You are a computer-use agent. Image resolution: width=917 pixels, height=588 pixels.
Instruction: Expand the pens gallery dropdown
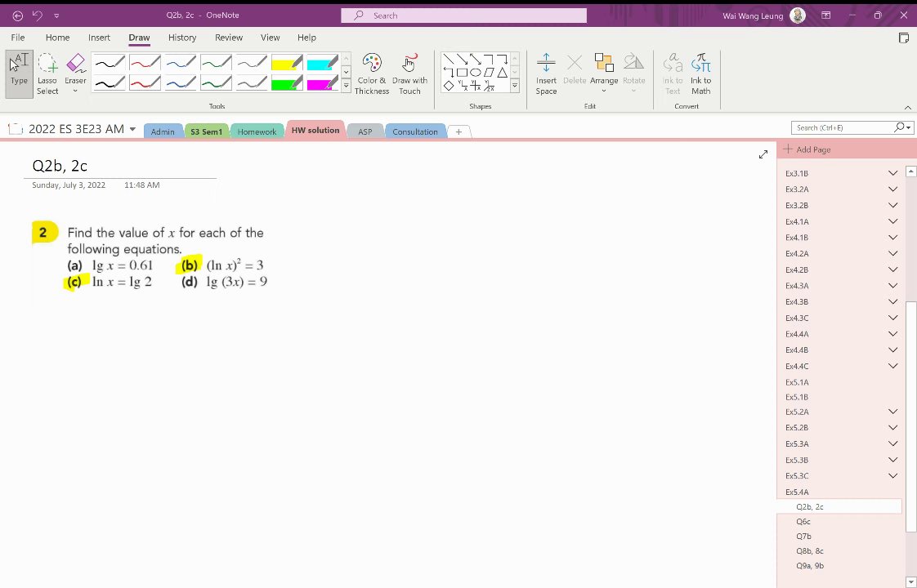tap(346, 85)
